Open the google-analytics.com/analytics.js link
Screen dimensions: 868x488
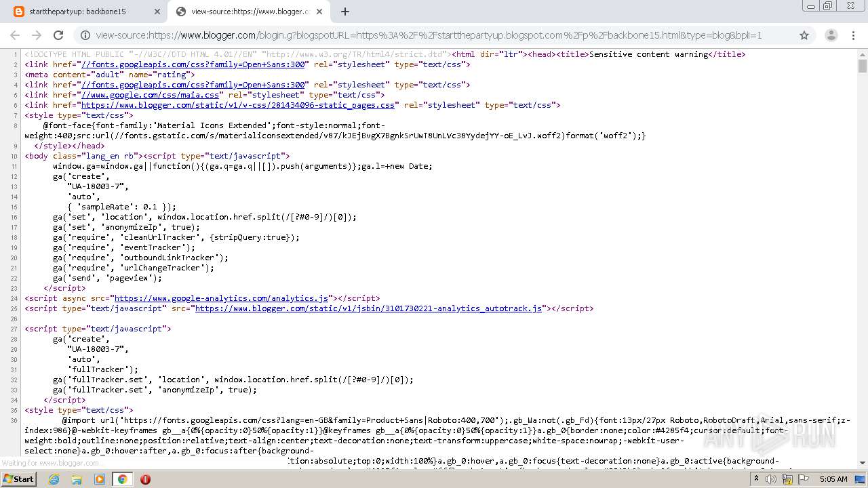coord(221,298)
